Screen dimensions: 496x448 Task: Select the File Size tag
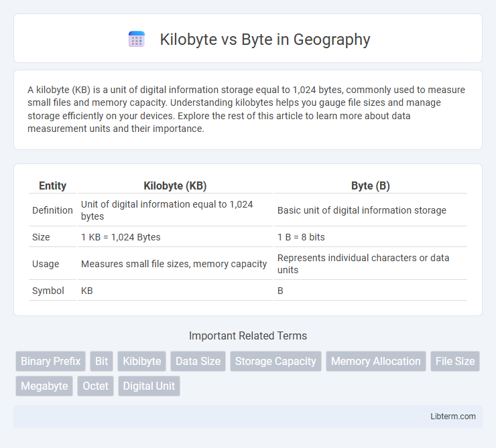pos(455,361)
